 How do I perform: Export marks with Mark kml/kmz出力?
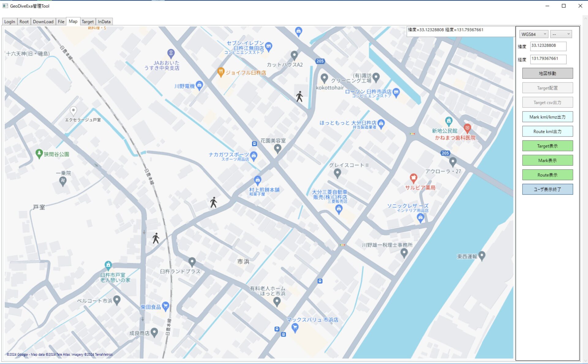[x=547, y=117]
